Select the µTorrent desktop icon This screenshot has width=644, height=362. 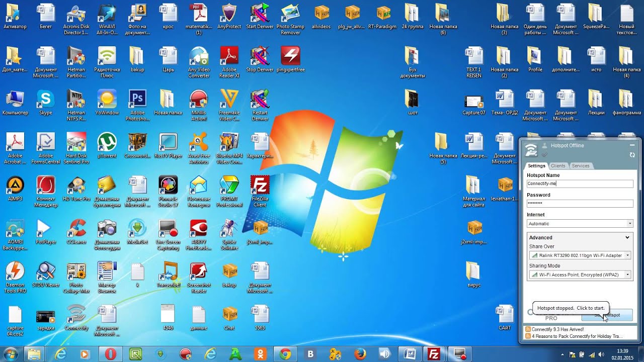pos(107,146)
